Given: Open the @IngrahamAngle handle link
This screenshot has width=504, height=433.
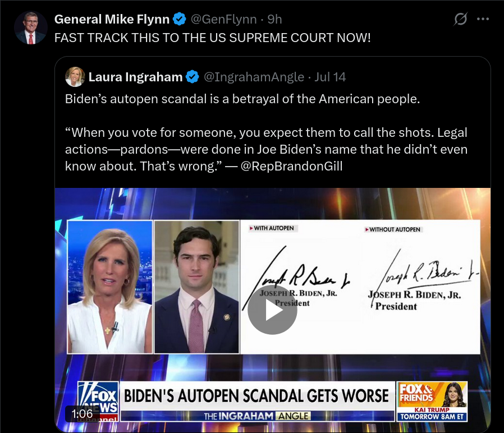Looking at the screenshot, I should pos(254,77).
